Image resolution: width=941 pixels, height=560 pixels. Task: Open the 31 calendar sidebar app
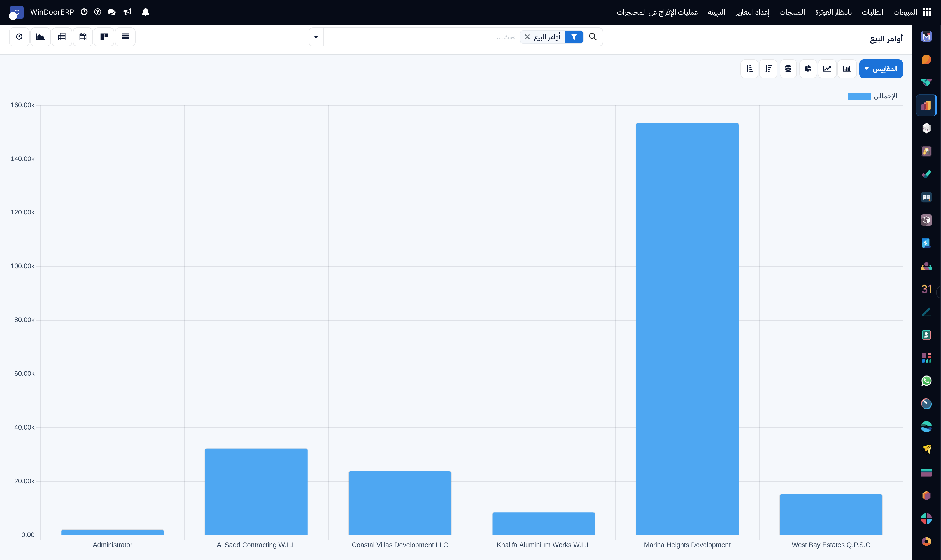coord(926,289)
